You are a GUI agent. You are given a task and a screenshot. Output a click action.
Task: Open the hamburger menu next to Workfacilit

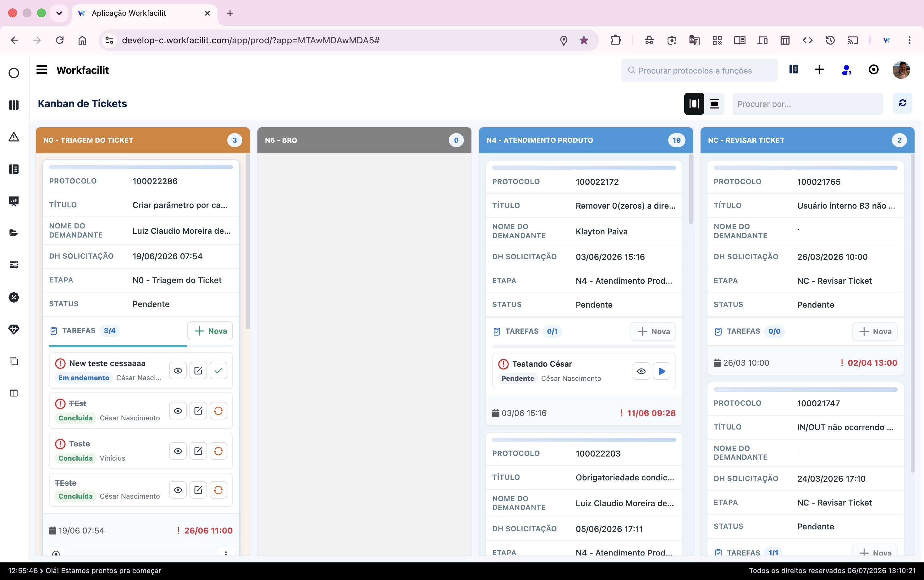(41, 70)
